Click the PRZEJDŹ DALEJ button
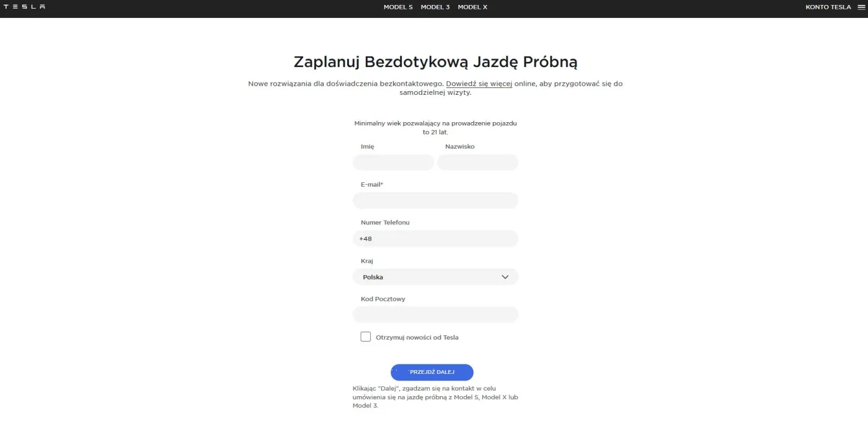Viewport: 868px width, 429px height. point(432,372)
